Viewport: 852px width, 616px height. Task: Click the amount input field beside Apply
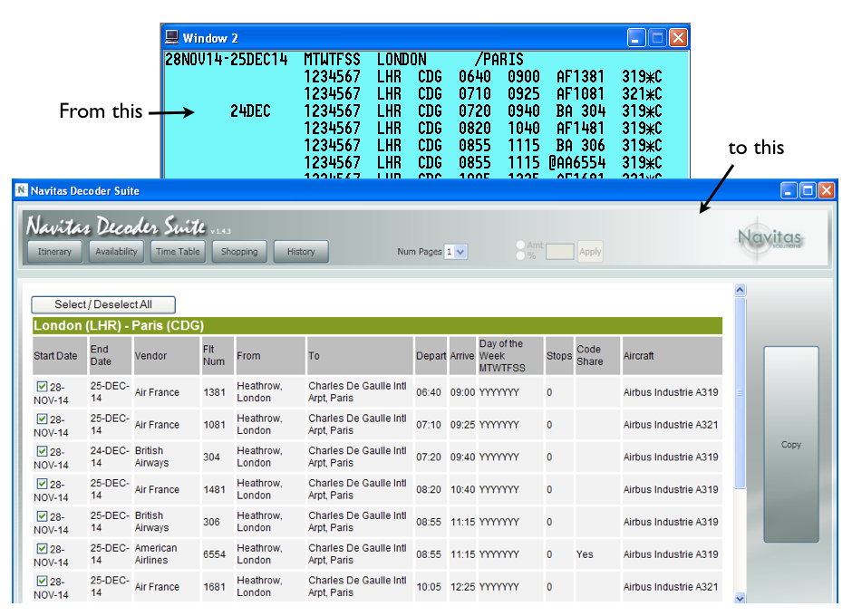(x=559, y=252)
